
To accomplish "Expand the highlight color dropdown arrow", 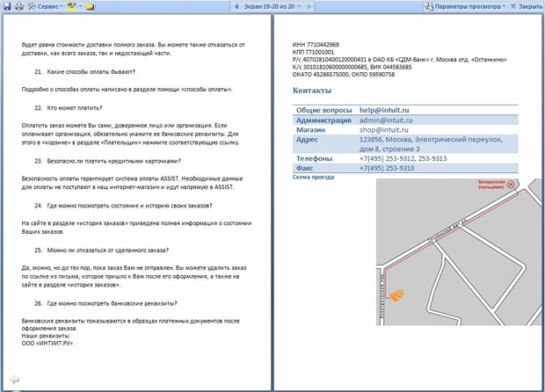I will [x=80, y=6].
